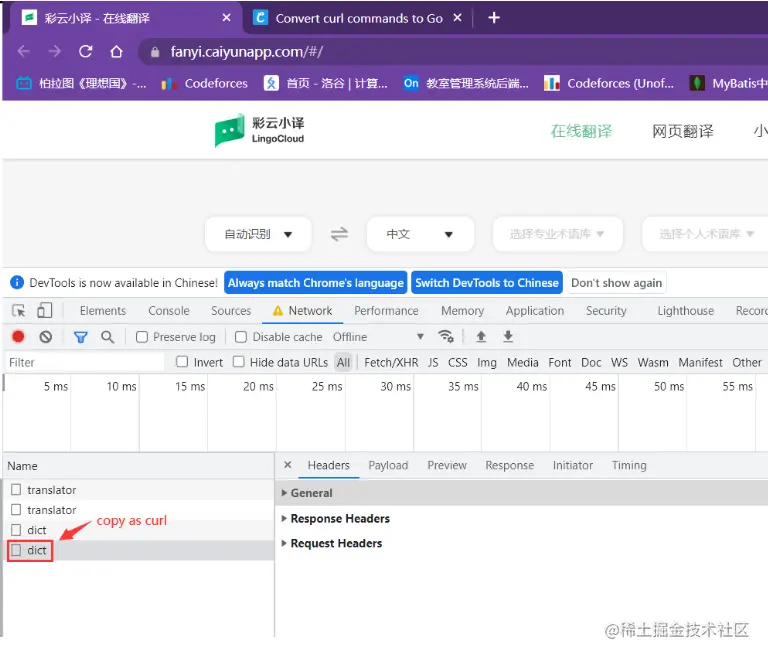Click the address bar URL

[x=246, y=52]
